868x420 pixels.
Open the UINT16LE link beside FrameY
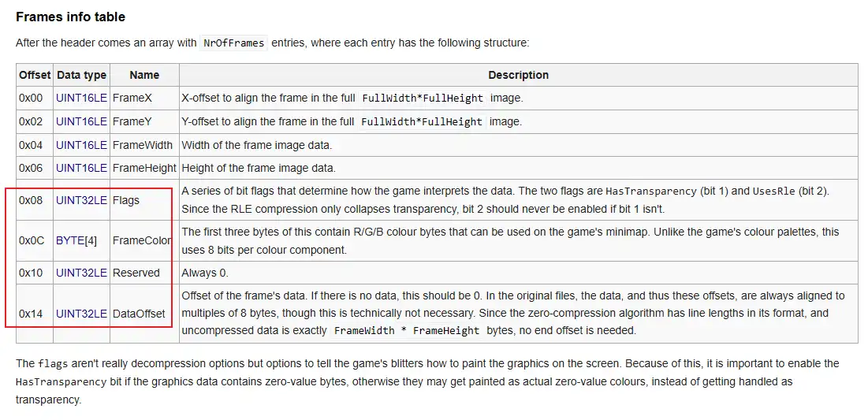(81, 122)
